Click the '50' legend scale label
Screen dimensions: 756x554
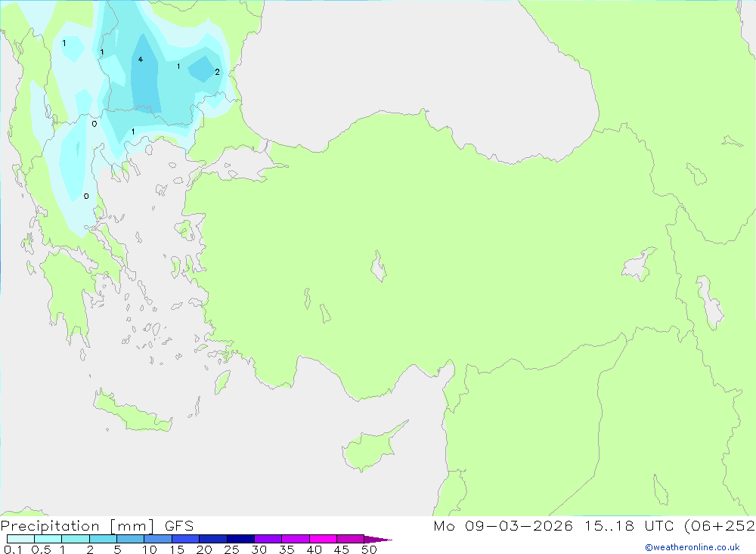(x=369, y=549)
